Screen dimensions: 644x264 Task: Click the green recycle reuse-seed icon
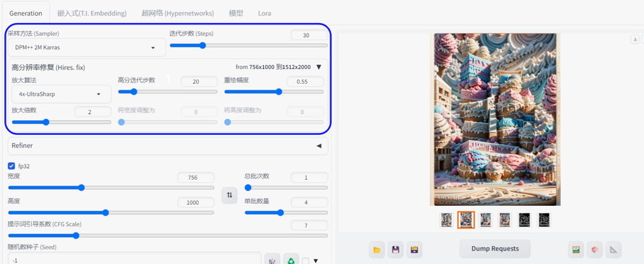tap(291, 260)
